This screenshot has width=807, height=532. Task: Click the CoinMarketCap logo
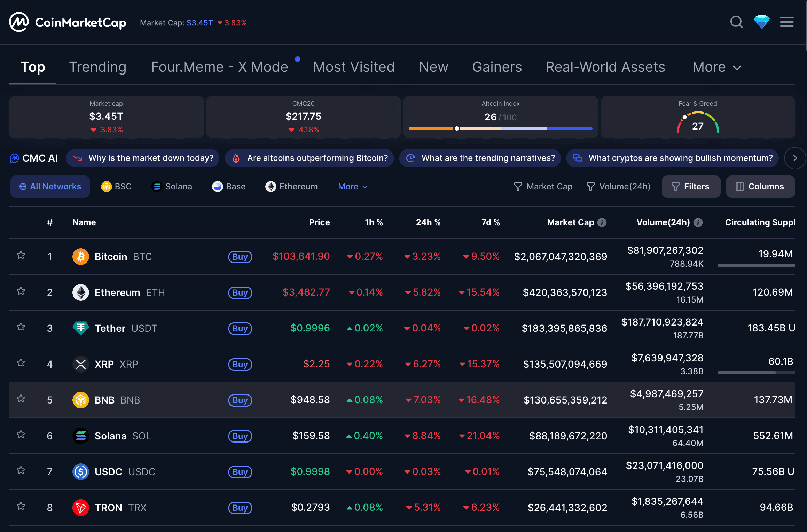tap(68, 22)
